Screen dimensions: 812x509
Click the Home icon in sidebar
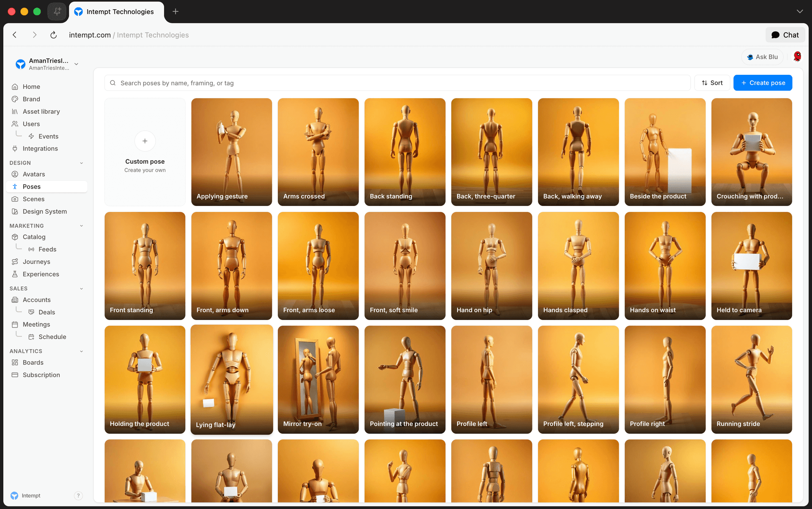coord(15,87)
